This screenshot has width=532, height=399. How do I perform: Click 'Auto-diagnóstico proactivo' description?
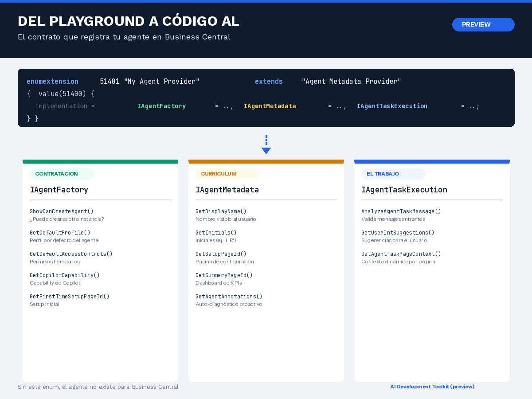point(229,304)
